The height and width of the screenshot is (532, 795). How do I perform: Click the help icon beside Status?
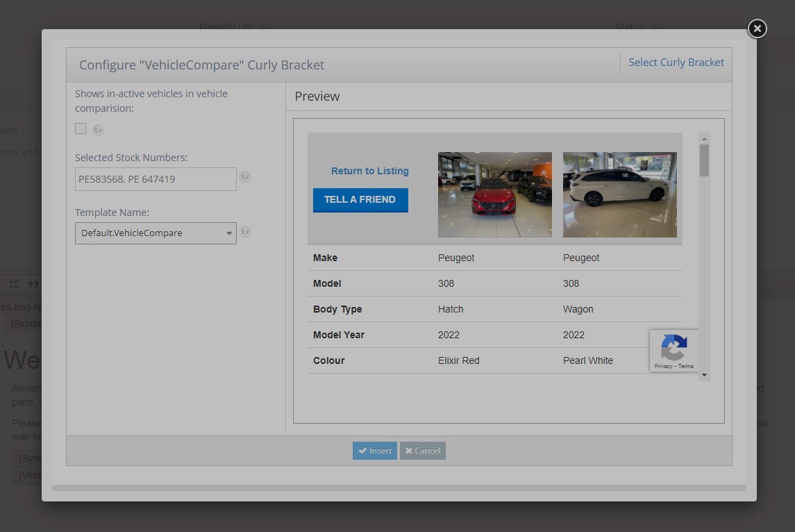tap(658, 26)
